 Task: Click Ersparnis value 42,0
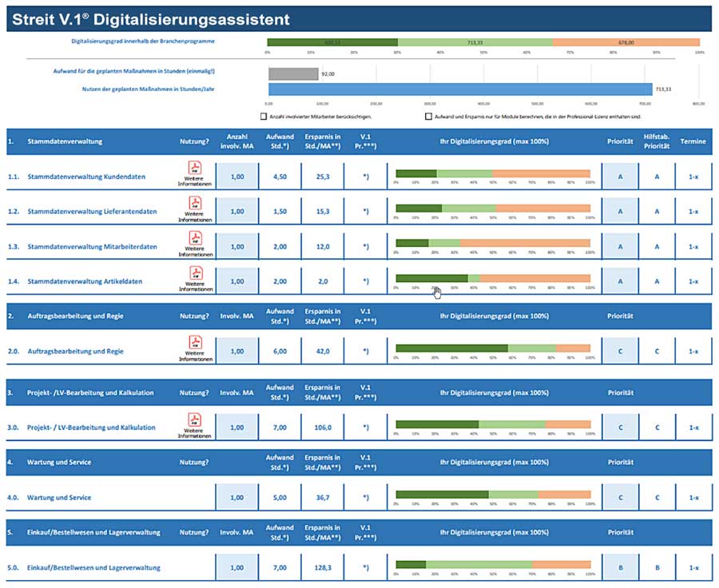323,352
